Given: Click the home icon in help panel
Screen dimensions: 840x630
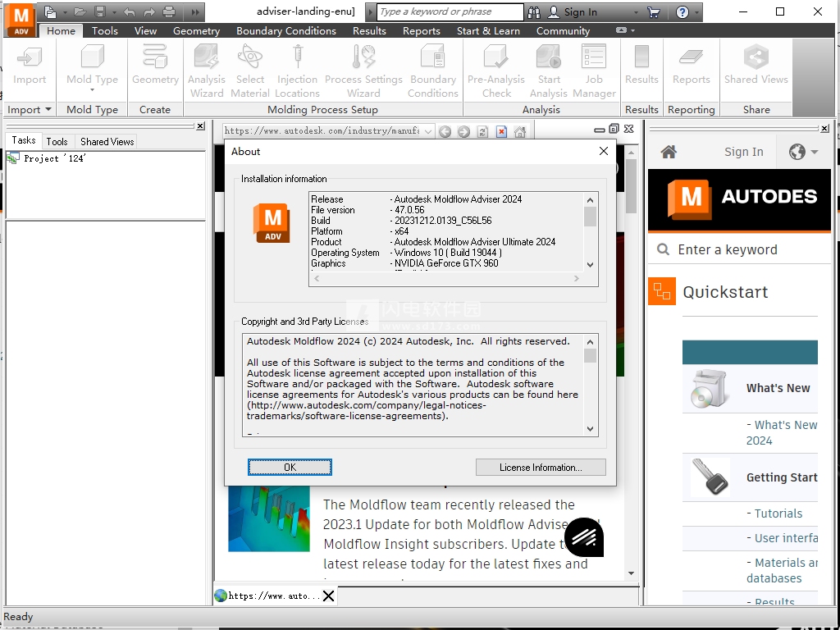Looking at the screenshot, I should (x=669, y=152).
